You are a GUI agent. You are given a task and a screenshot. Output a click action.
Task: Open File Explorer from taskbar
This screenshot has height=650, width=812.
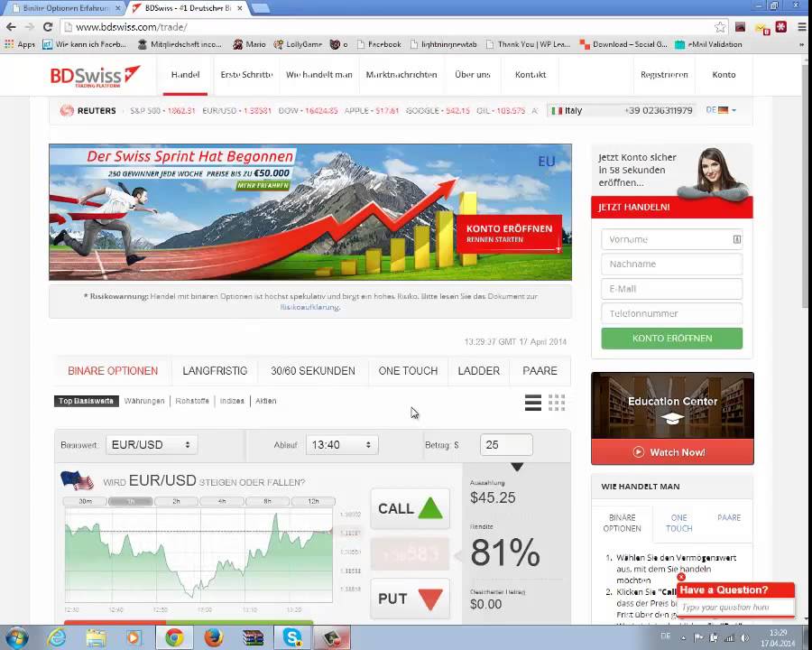[96, 637]
